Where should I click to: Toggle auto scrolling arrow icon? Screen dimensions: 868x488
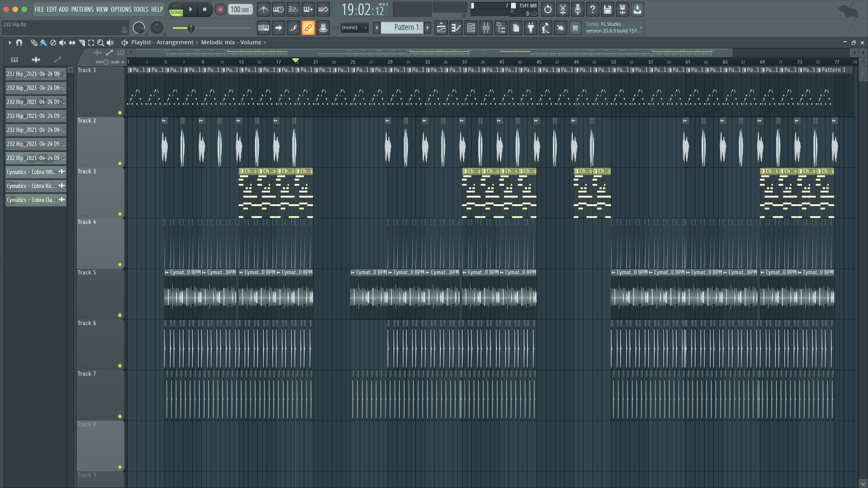coord(278,28)
